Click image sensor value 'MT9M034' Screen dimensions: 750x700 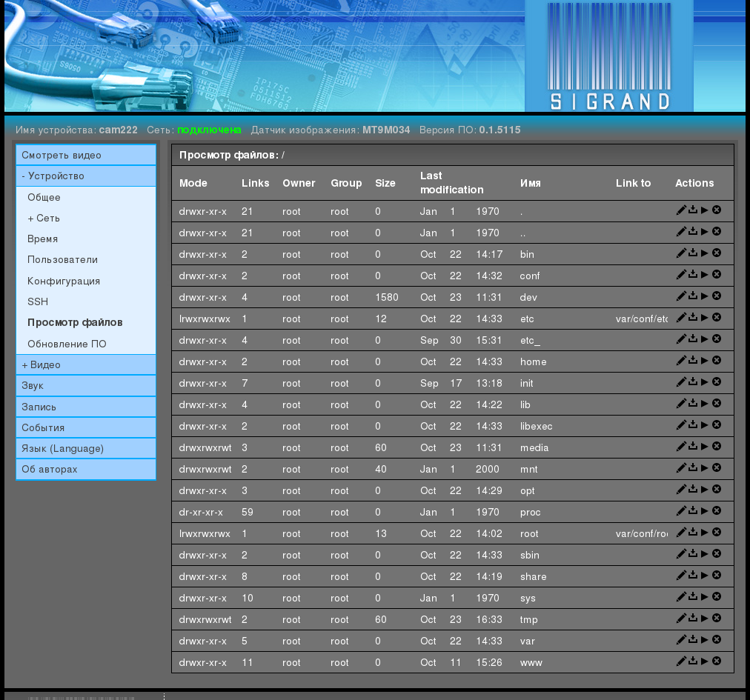386,130
